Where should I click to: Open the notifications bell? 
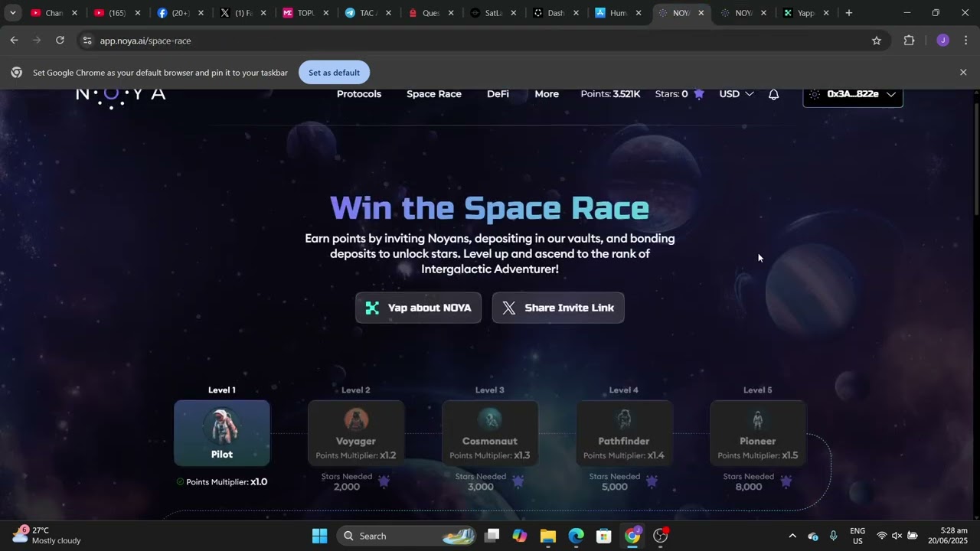click(x=773, y=94)
